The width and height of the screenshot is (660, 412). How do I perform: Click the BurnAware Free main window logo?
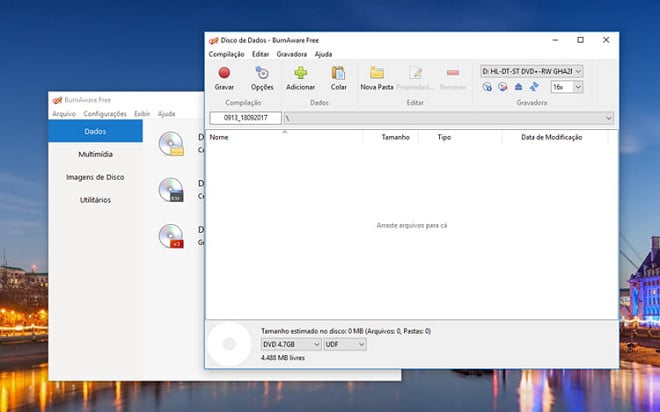click(x=57, y=100)
